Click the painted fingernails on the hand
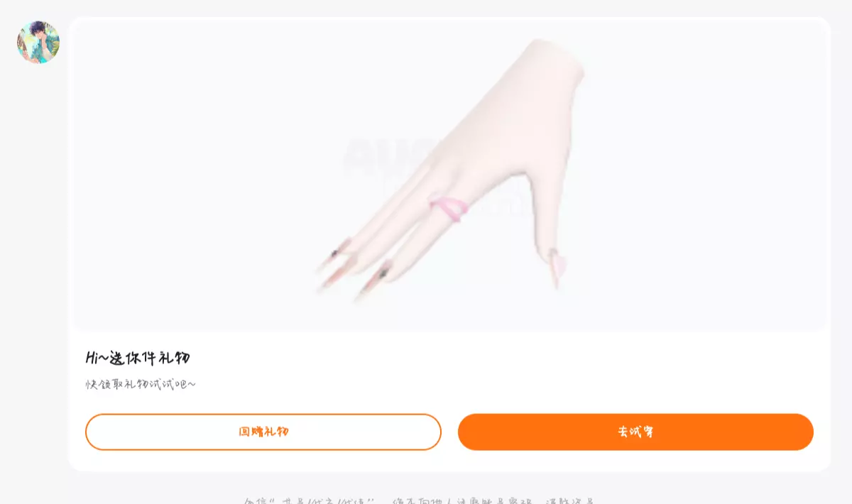Viewport: 852px width, 504px height. [x=355, y=268]
